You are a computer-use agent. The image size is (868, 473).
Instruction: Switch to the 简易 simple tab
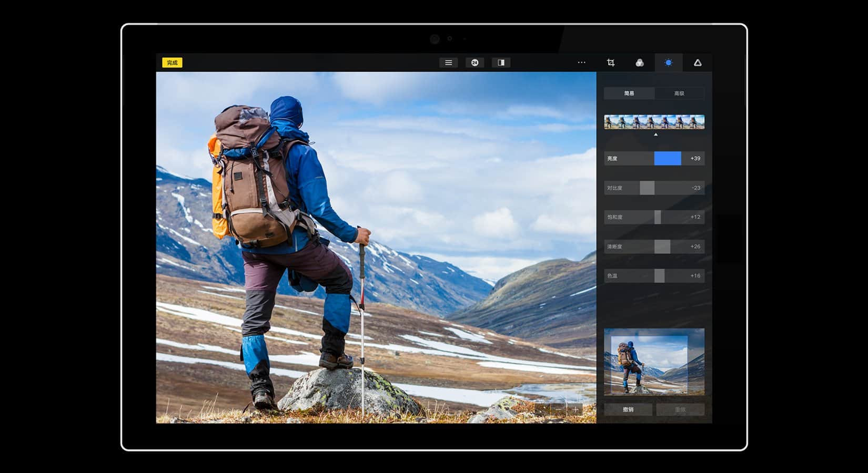(x=629, y=94)
